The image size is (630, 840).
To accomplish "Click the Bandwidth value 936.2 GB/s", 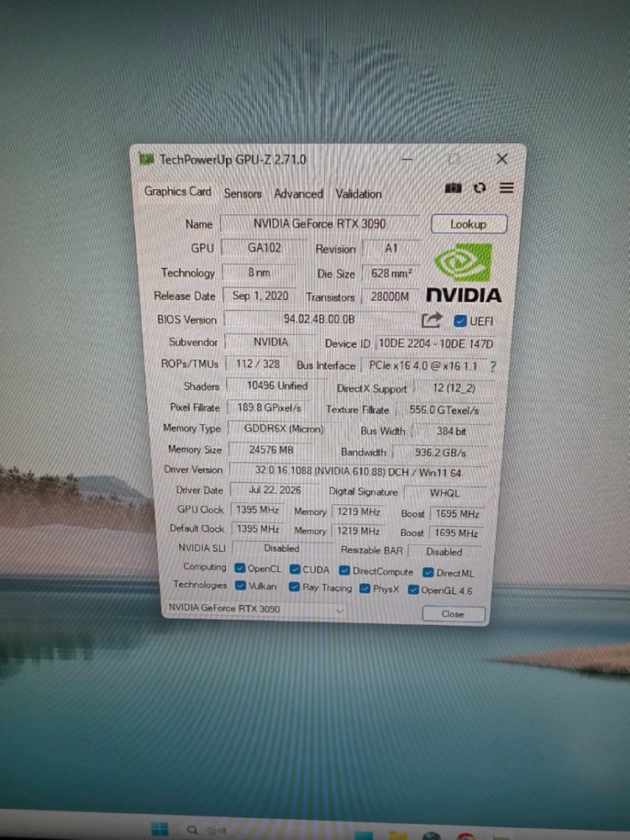I will point(440,453).
